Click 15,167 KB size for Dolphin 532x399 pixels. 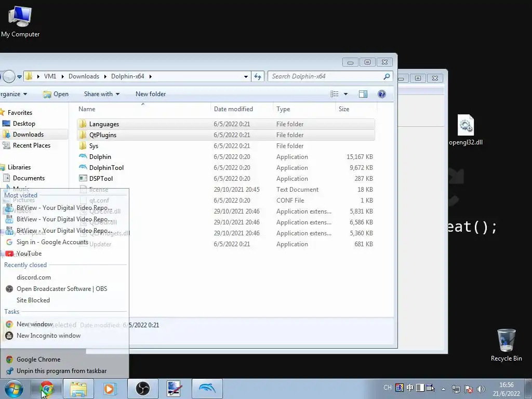pyautogui.click(x=360, y=157)
